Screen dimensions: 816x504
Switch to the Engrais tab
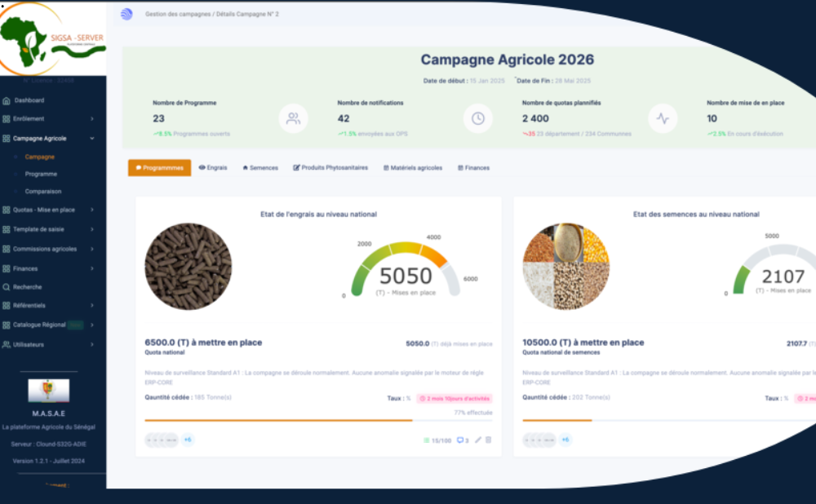coord(214,167)
